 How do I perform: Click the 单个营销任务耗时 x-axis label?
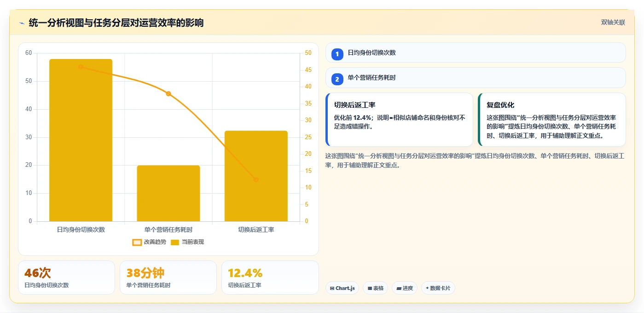[x=168, y=230]
